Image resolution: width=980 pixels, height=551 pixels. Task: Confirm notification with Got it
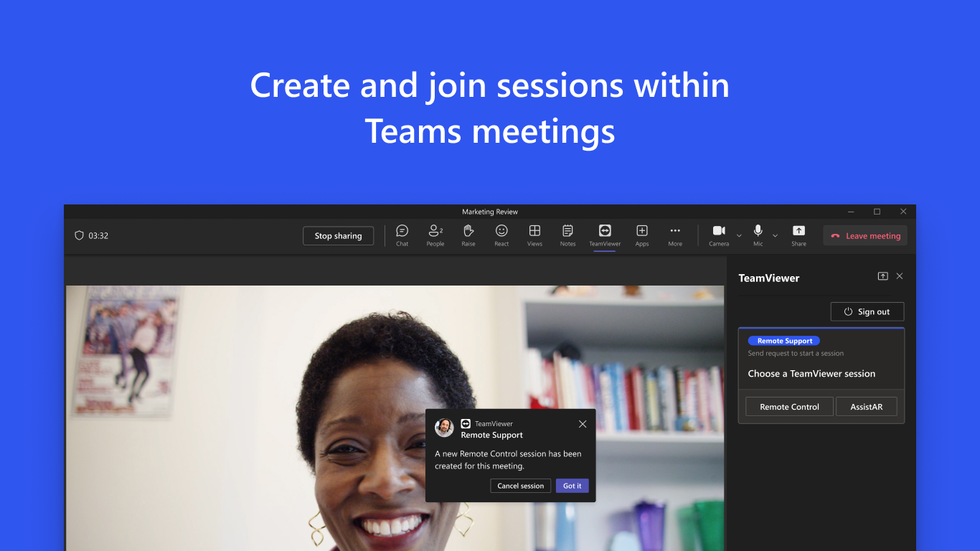click(573, 486)
